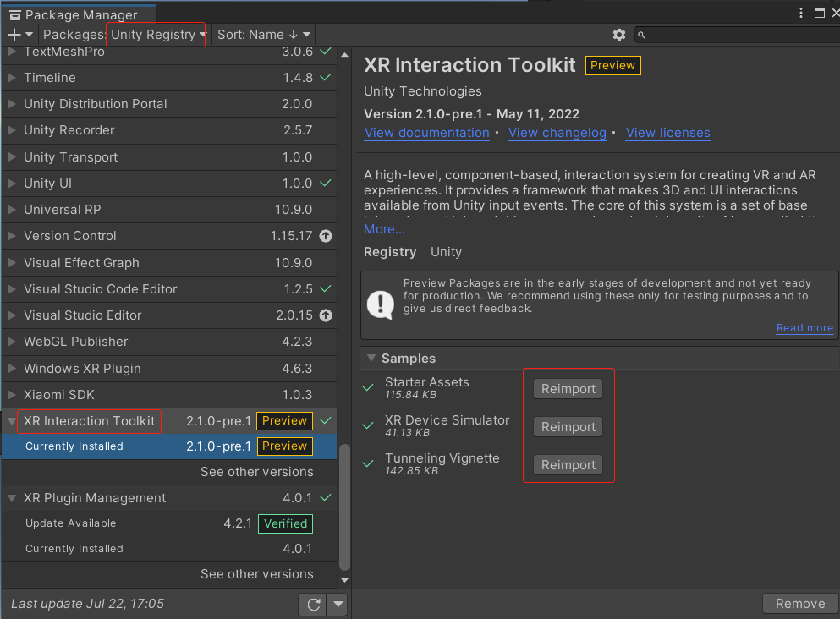The width and height of the screenshot is (840, 619).
Task: Click the three-dot window options icon
Action: click(x=802, y=13)
